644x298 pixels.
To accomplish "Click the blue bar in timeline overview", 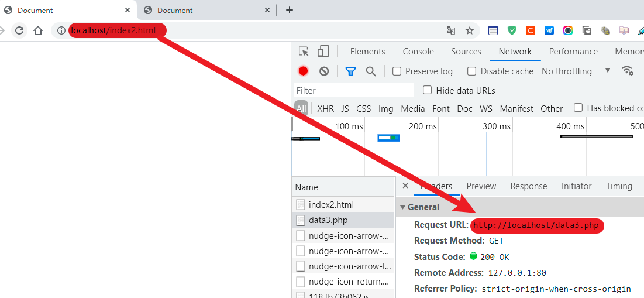I will (388, 138).
